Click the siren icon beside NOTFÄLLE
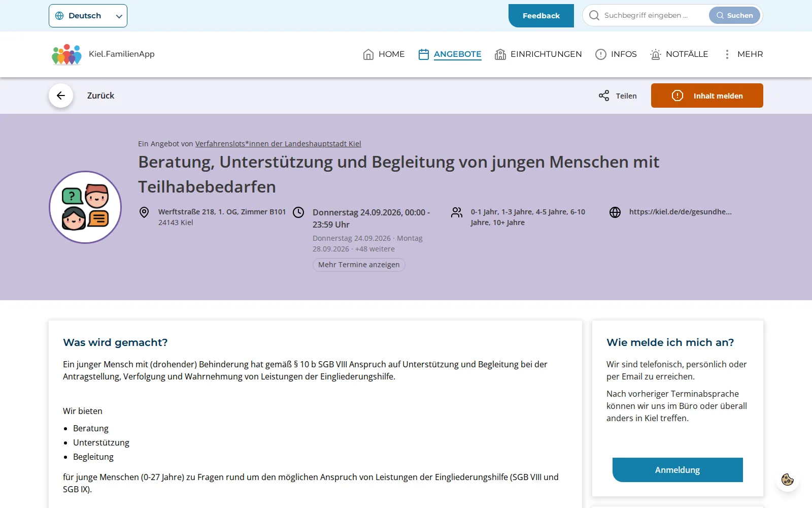The height and width of the screenshot is (508, 812). point(656,54)
